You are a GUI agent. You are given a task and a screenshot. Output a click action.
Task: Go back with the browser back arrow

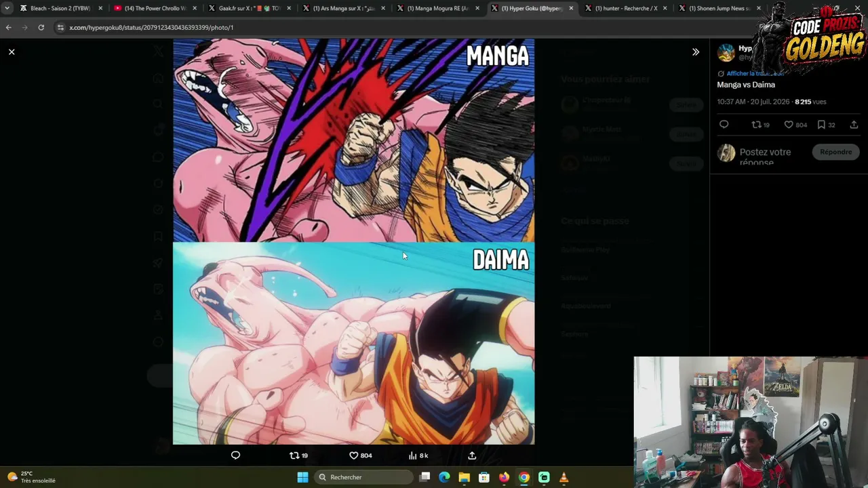tap(8, 27)
